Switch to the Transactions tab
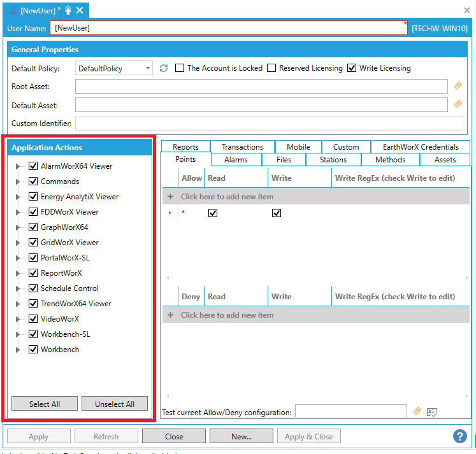Viewport: 476px width, 454px height. (x=242, y=147)
